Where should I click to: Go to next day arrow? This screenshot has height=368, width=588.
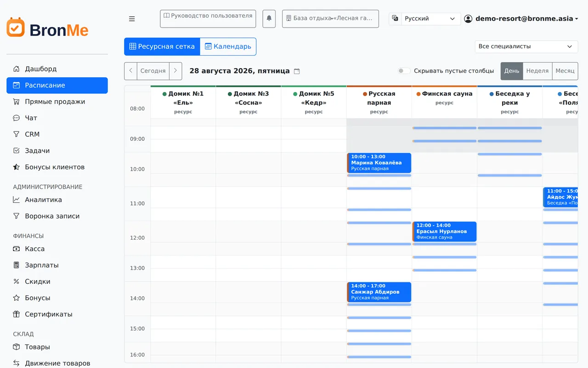[x=175, y=71]
